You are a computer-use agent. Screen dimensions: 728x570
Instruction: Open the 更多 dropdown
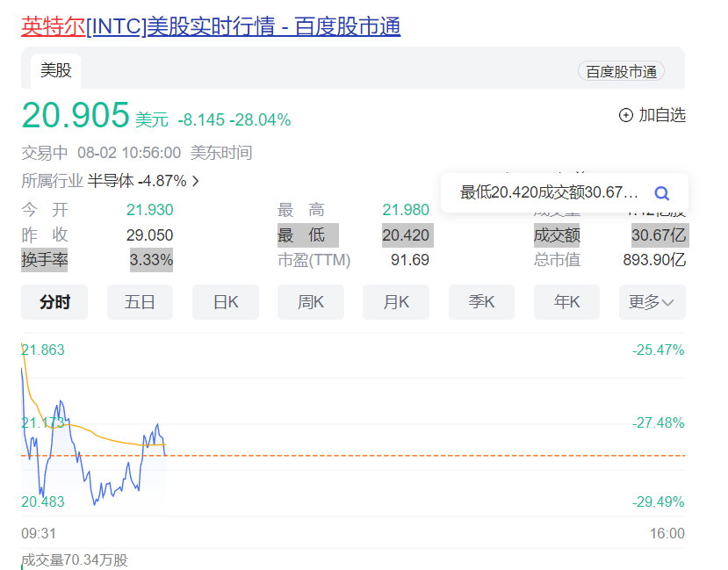(652, 302)
